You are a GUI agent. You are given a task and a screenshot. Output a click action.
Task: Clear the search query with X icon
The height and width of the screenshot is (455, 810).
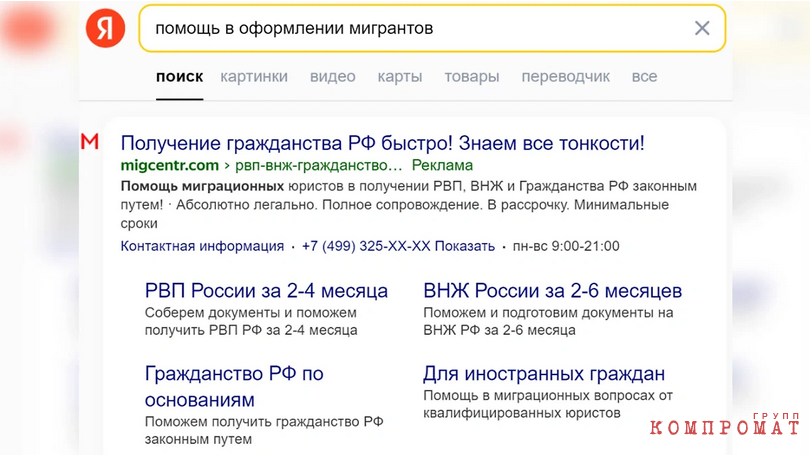[702, 28]
